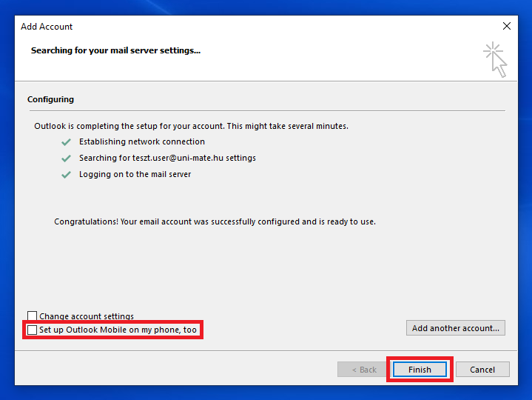Enable the Change account settings checkbox

coord(32,316)
